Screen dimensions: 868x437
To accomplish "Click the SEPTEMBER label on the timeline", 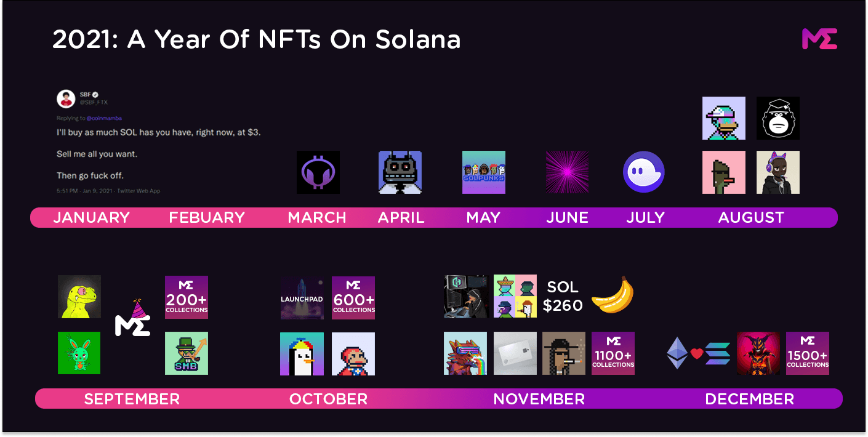I will pos(132,399).
